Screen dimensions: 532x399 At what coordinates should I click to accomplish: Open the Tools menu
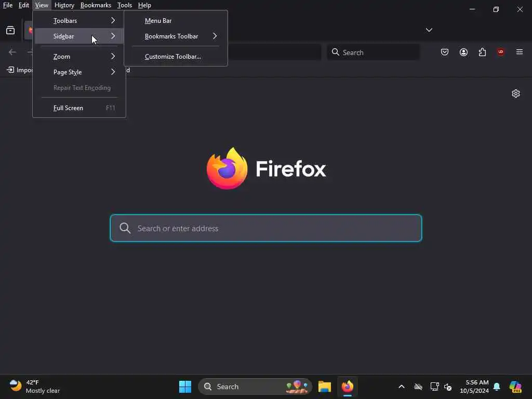(125, 5)
